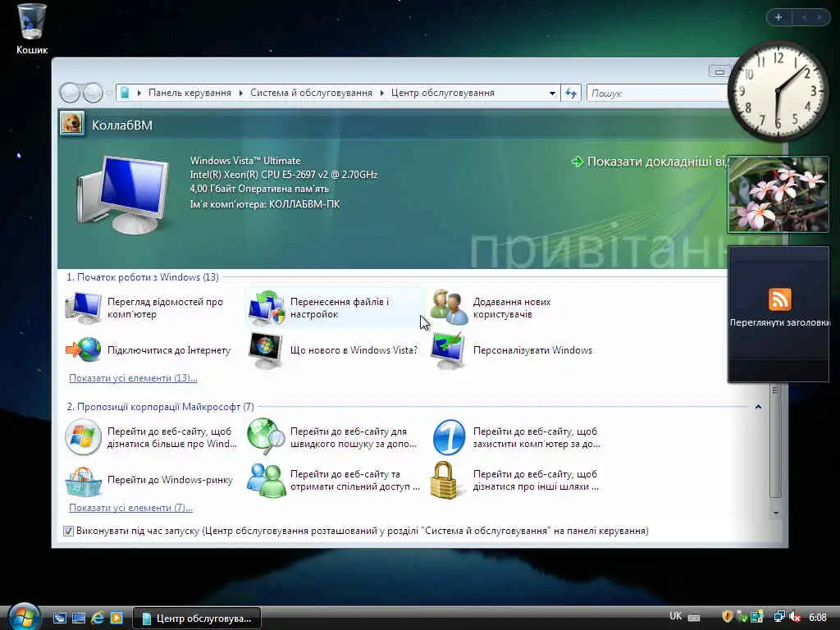Collapse section 2 Пропозиції корпорації Майкрософт
The image size is (840, 630).
[758, 407]
